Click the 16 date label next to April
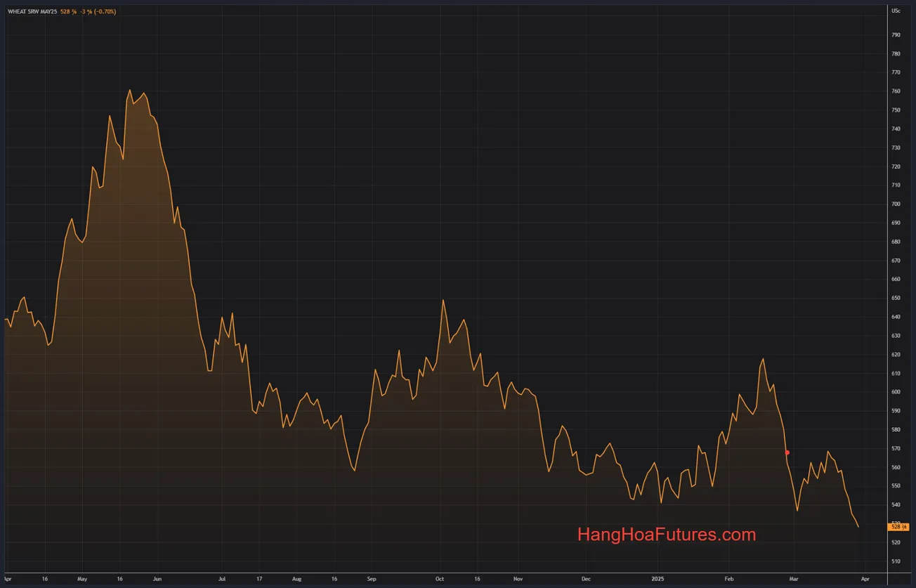 (x=44, y=579)
